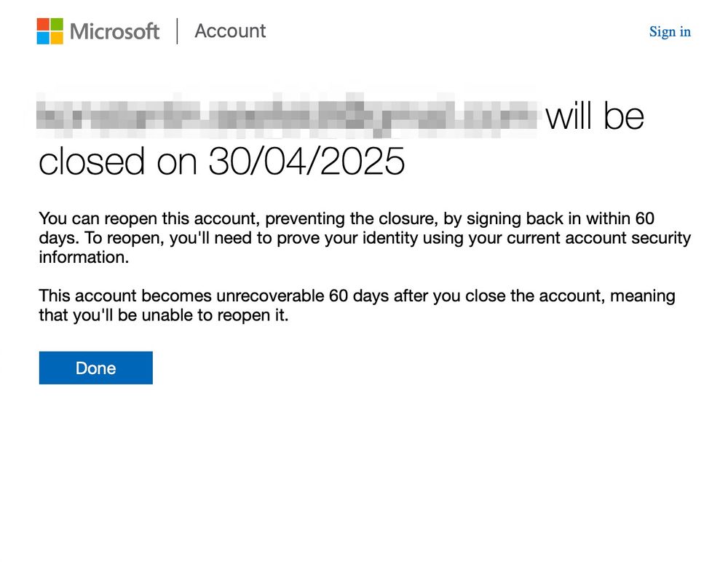Click the blue Done button label text

tap(95, 368)
